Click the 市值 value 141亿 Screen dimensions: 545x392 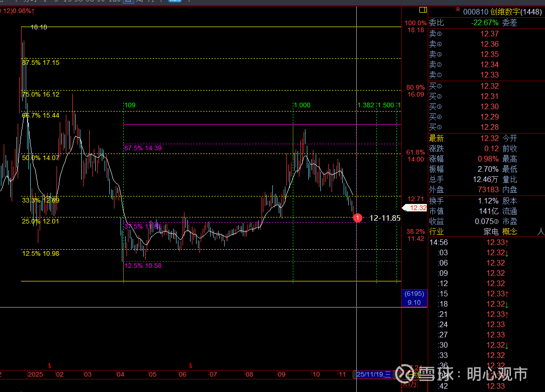pos(488,211)
